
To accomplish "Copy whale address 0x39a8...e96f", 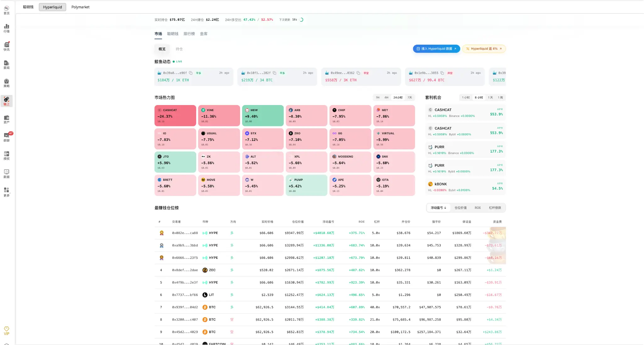I will tap(191, 73).
